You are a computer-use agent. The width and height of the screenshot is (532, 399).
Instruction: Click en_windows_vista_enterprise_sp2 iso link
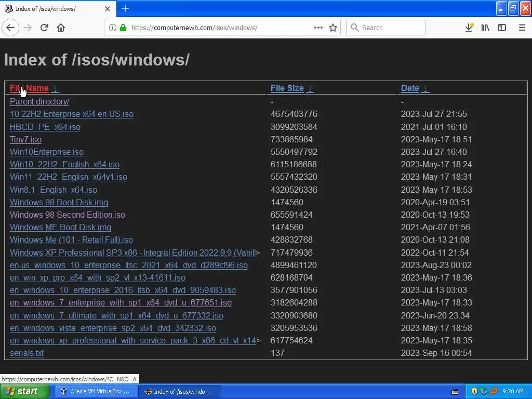113,328
